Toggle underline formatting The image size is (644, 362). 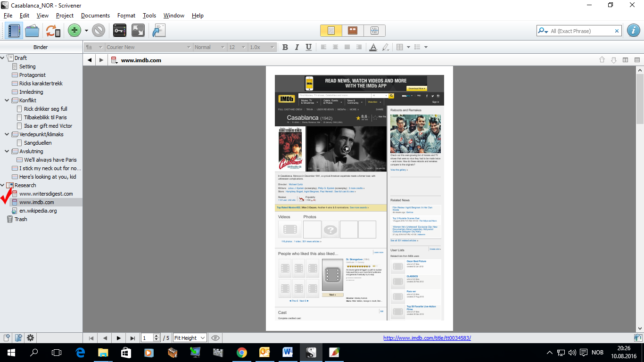click(x=309, y=47)
